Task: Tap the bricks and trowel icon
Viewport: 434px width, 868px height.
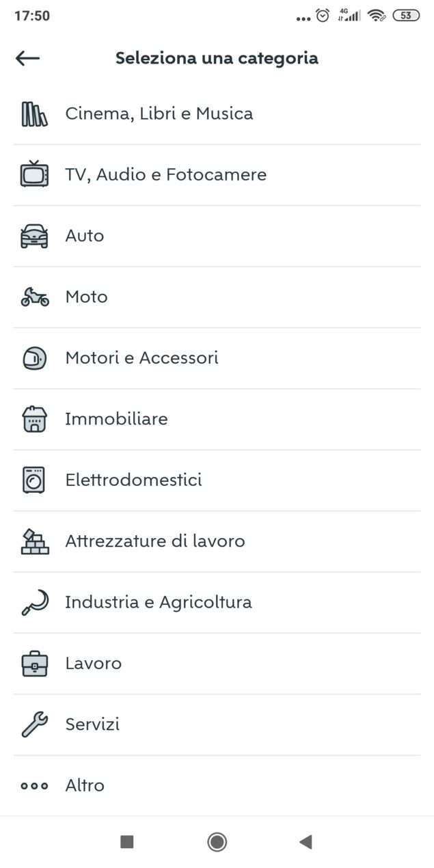Action: click(34, 541)
